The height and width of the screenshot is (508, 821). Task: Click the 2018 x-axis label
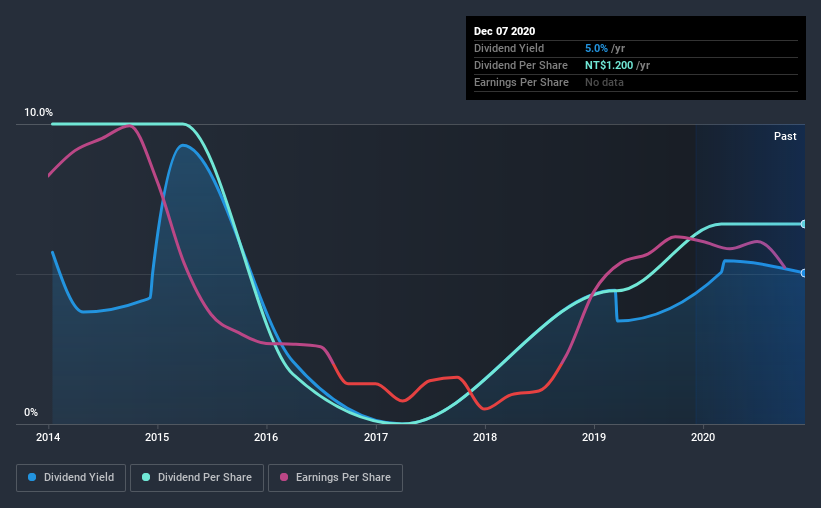(485, 437)
